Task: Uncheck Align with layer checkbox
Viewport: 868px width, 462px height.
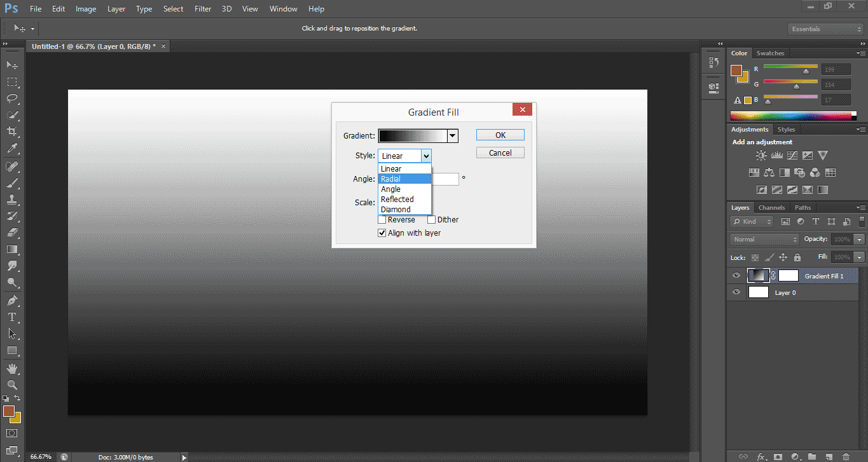Action: point(382,233)
